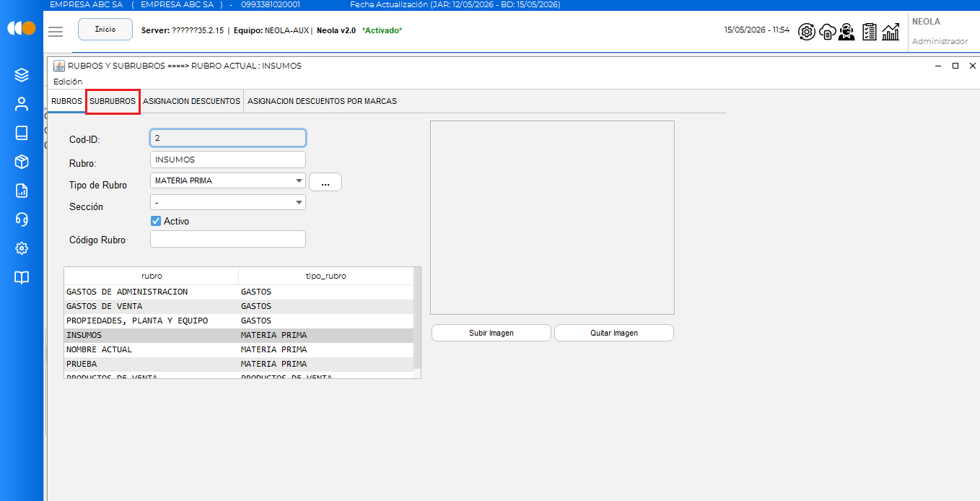Open the headset support sidebar icon
The image size is (980, 501).
click(22, 219)
